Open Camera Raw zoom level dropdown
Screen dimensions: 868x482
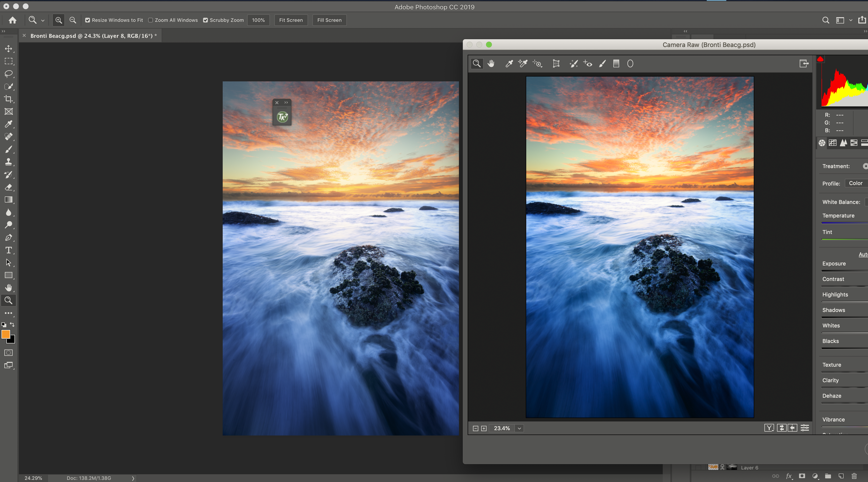519,428
